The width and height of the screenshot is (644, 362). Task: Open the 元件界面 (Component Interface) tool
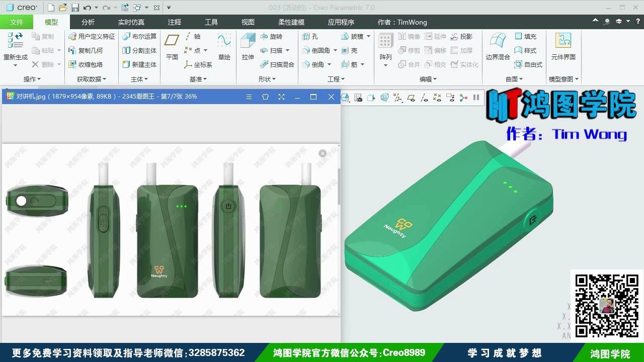point(563,47)
